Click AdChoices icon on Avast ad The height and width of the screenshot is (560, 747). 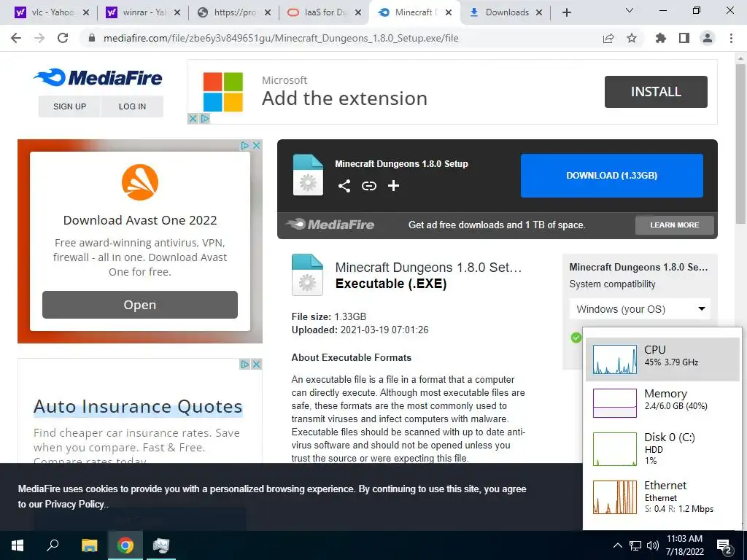pyautogui.click(x=245, y=145)
